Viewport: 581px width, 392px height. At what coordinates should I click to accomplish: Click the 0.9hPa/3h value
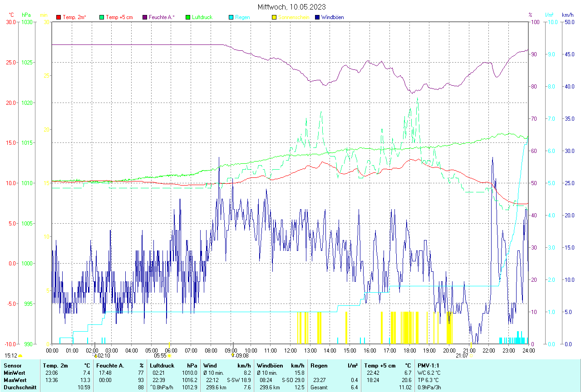[430, 387]
